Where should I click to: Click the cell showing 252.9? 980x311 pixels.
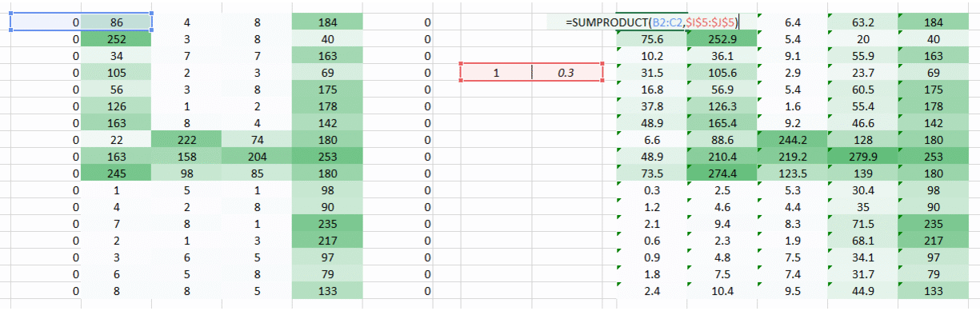[x=722, y=39]
